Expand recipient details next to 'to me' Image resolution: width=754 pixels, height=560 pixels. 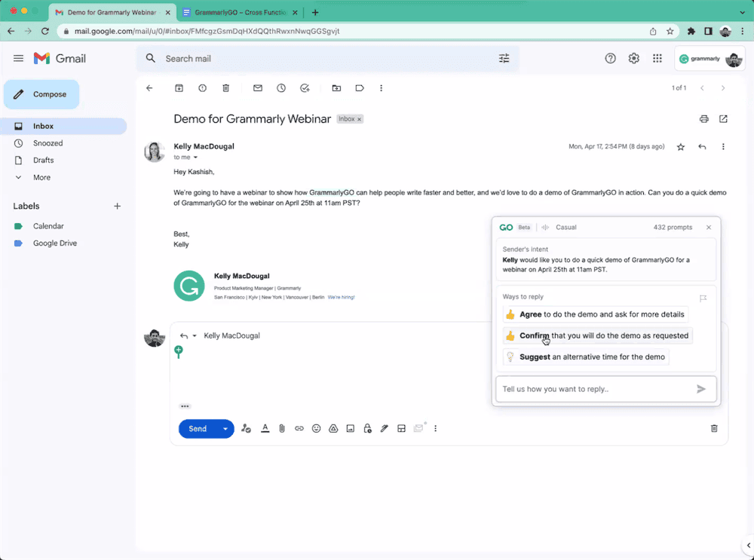coord(195,158)
